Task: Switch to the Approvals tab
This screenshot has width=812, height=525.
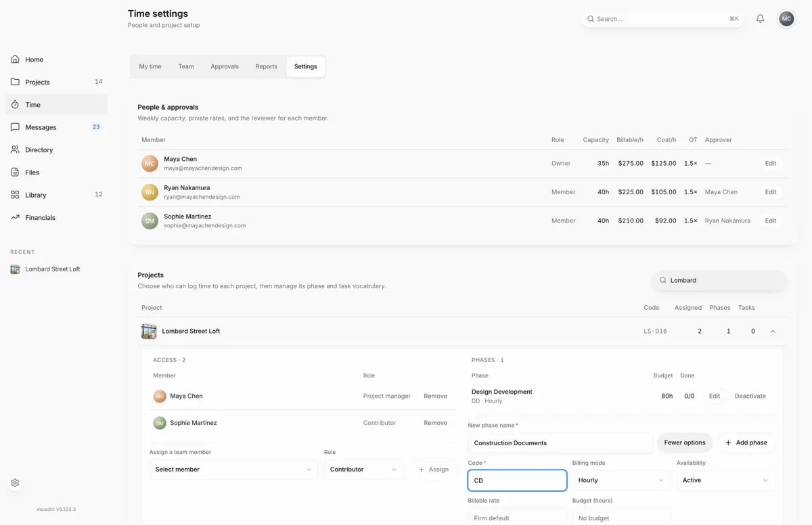Action: click(225, 67)
